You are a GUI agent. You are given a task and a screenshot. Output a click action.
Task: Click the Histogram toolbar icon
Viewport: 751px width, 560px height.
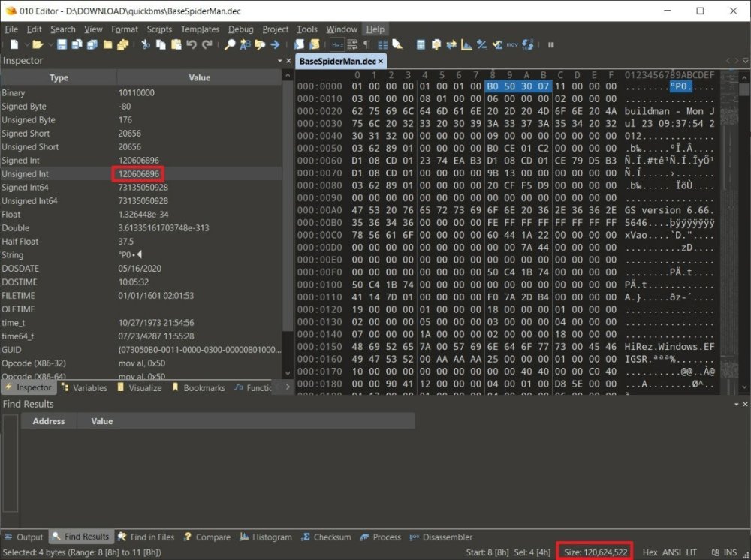466,45
